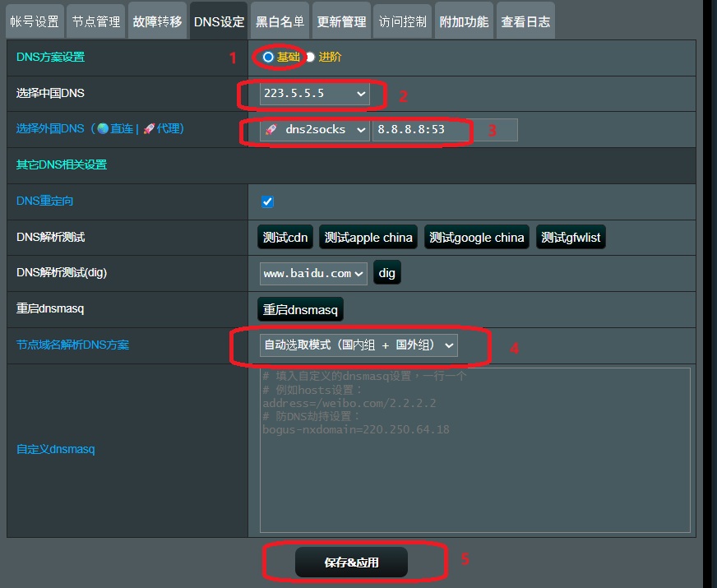Open the 故障转移 tab
Image resolution: width=717 pixels, height=588 pixels.
(x=157, y=21)
